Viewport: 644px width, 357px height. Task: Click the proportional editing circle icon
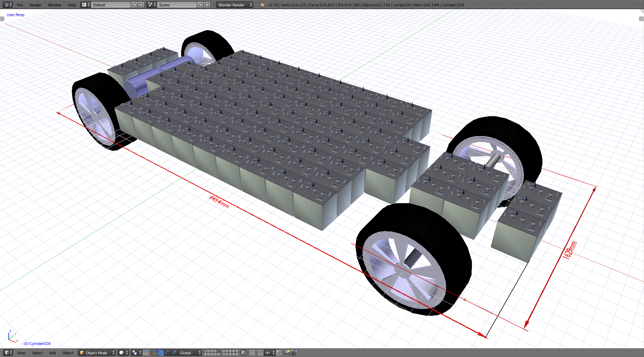(x=252, y=353)
